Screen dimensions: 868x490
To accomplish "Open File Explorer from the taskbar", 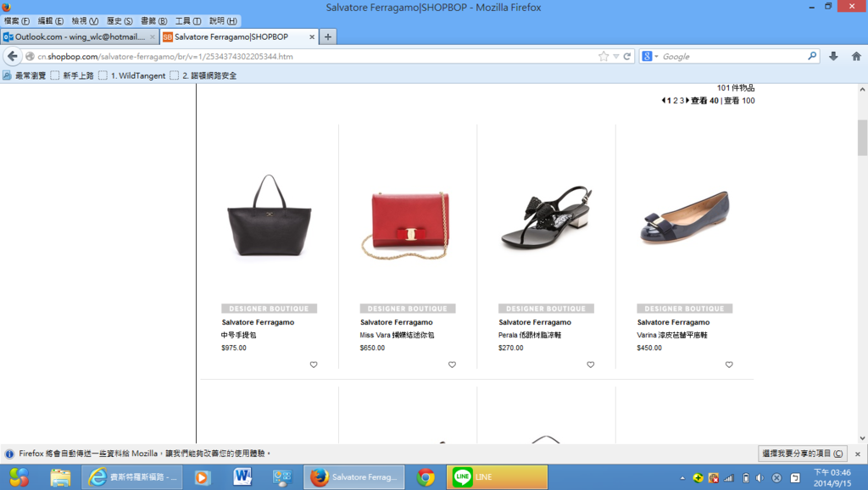I will [x=60, y=476].
